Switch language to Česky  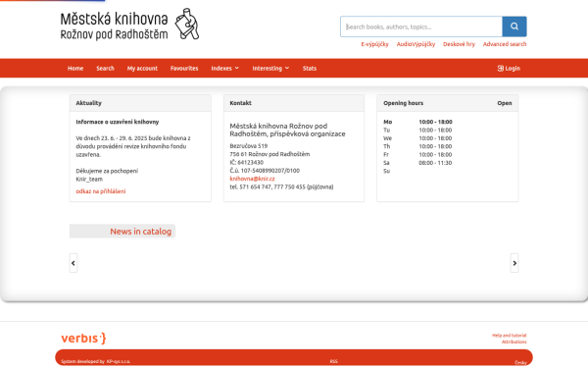pyautogui.click(x=520, y=362)
